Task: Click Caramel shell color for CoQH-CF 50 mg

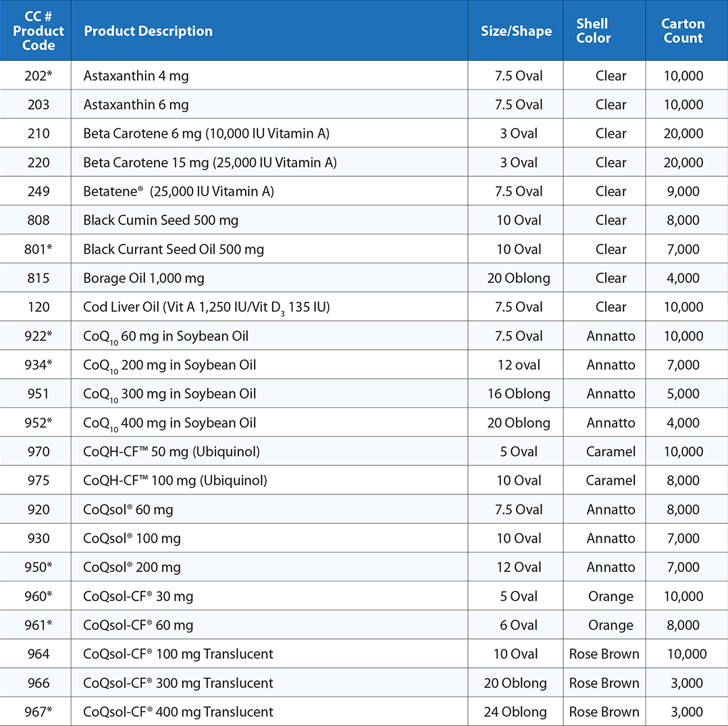Action: click(x=610, y=452)
